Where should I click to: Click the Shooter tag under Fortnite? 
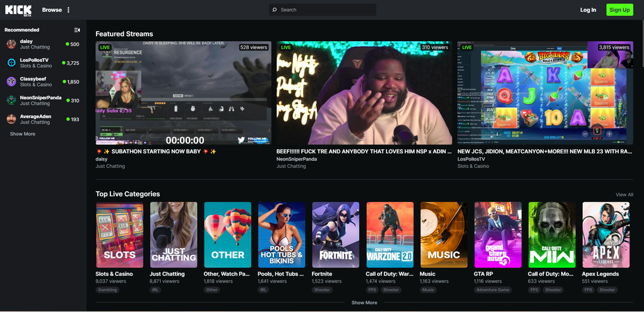(322, 290)
